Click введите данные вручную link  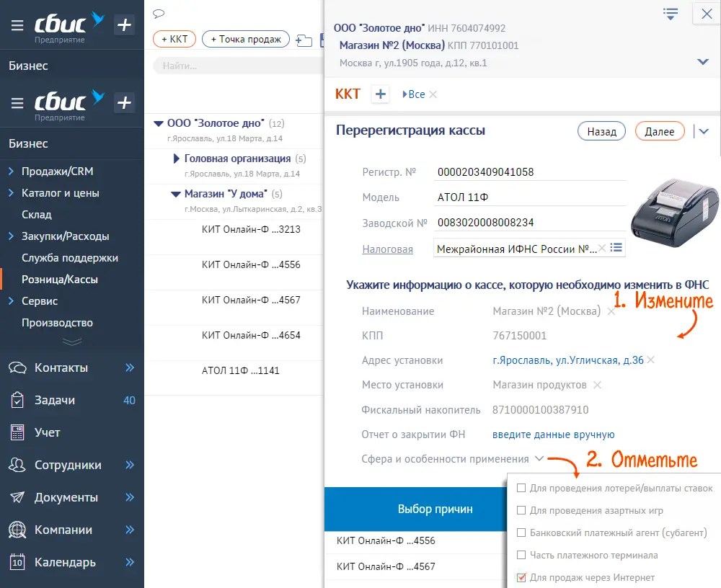coord(553,435)
